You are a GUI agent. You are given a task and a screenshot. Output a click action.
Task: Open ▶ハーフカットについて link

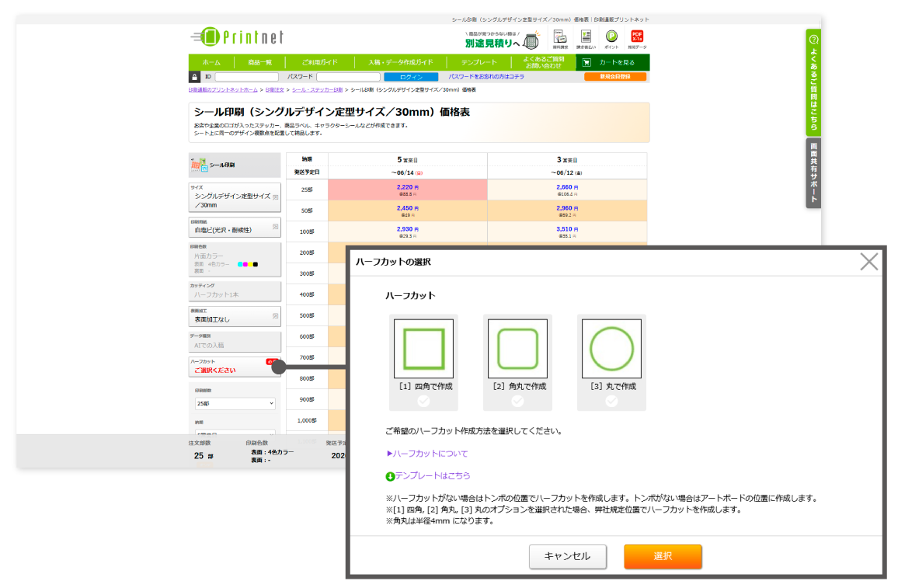[427, 454]
